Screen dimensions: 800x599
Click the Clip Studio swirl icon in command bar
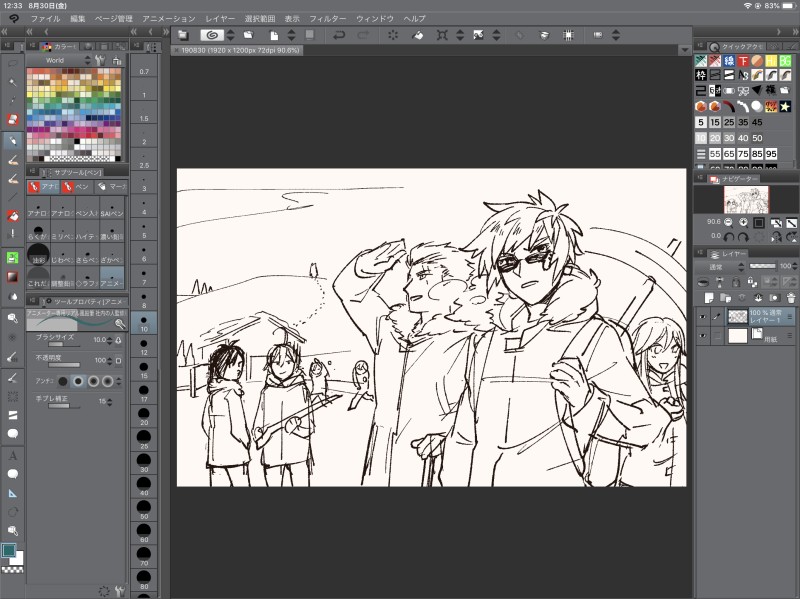pyautogui.click(x=212, y=35)
